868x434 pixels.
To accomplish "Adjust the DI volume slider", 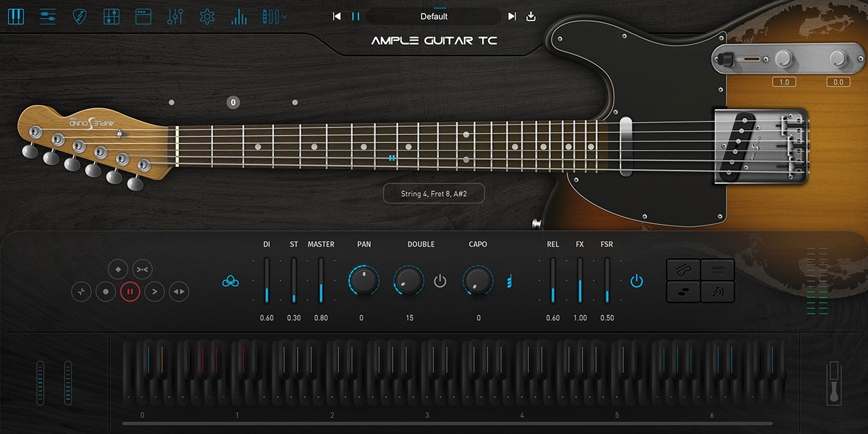I will pos(267,280).
